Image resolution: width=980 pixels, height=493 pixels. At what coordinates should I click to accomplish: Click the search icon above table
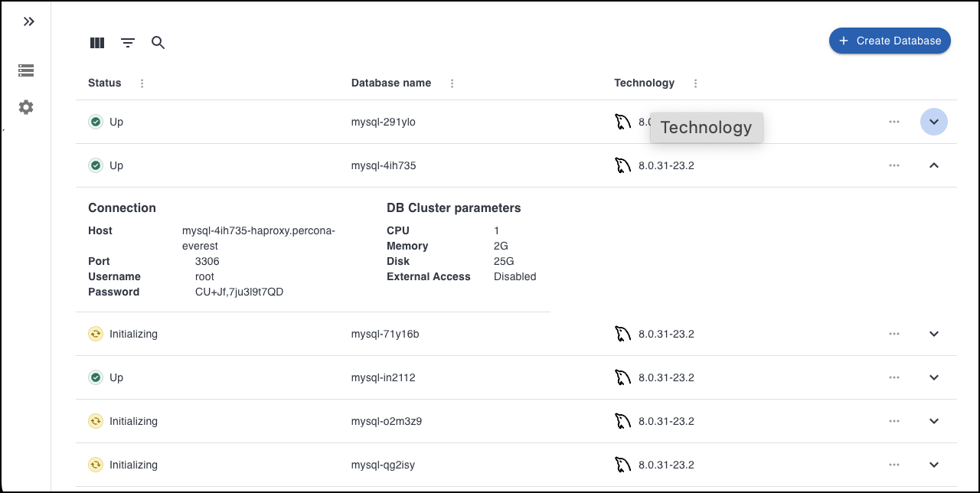[x=158, y=43]
